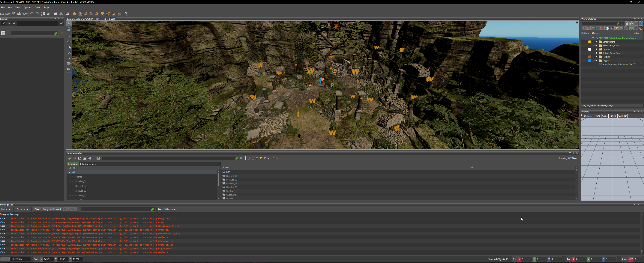Open the Project menu

[47, 7]
